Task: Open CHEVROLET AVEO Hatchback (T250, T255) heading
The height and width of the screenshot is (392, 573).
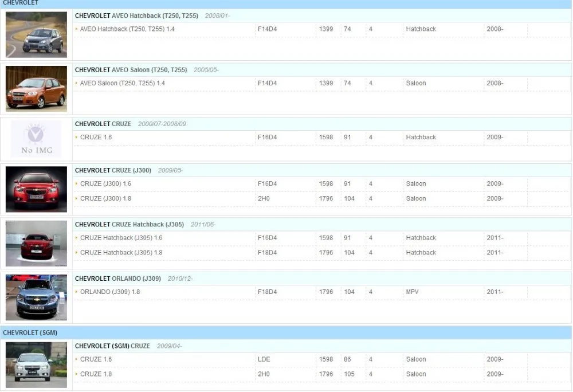Action: click(136, 15)
